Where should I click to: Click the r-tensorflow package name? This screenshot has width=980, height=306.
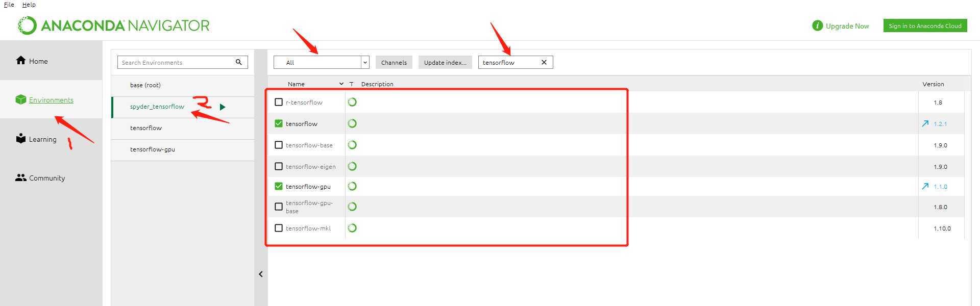pyautogui.click(x=304, y=103)
